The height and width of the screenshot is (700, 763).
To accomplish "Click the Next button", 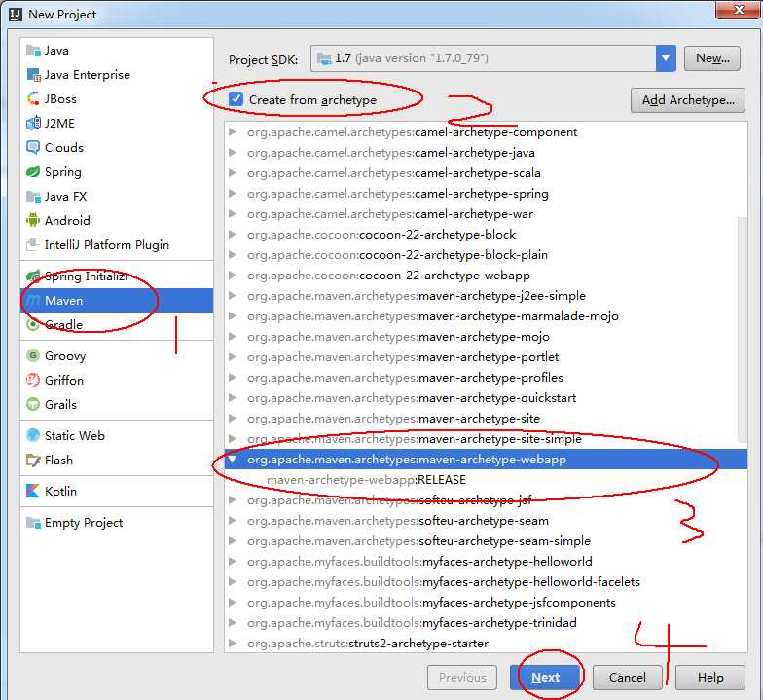I will tap(545, 678).
